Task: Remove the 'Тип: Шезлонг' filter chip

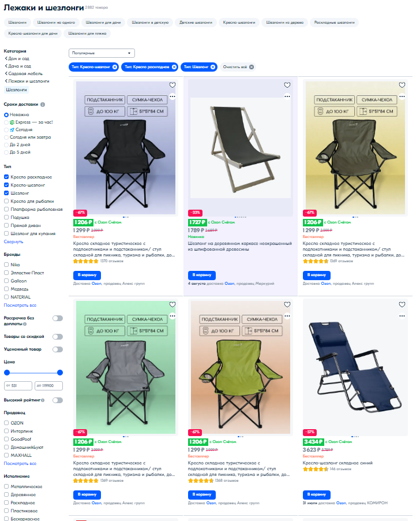Action: pyautogui.click(x=213, y=67)
